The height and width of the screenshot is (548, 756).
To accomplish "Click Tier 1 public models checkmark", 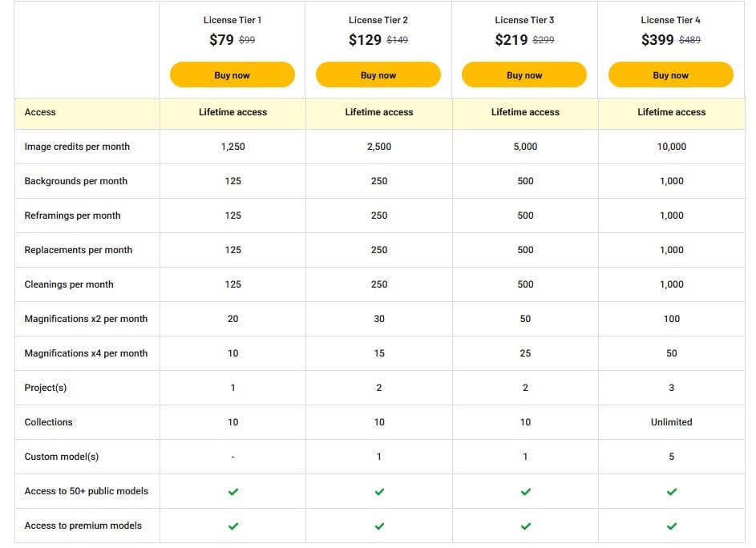I will (x=233, y=492).
